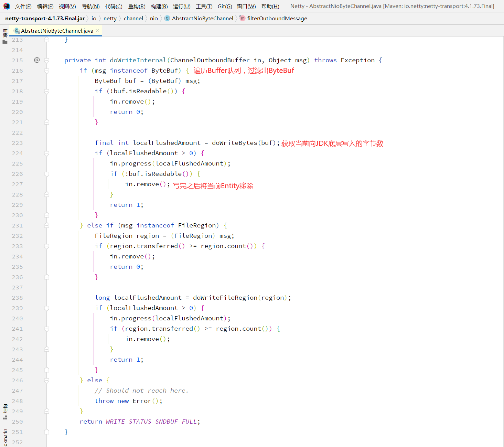
Task: Click ChannelOutboundBuffer parameter type
Action: 210,60
